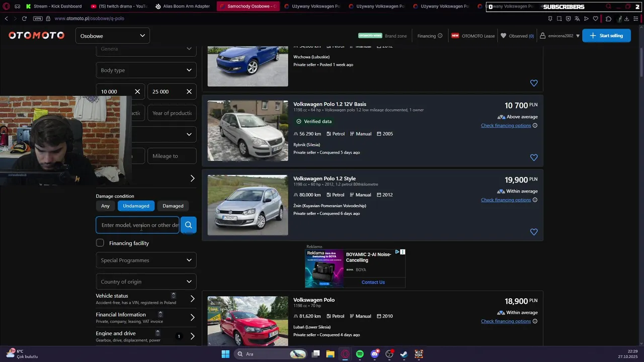
Task: Go back with the browser back arrow
Action: tap(6, 19)
